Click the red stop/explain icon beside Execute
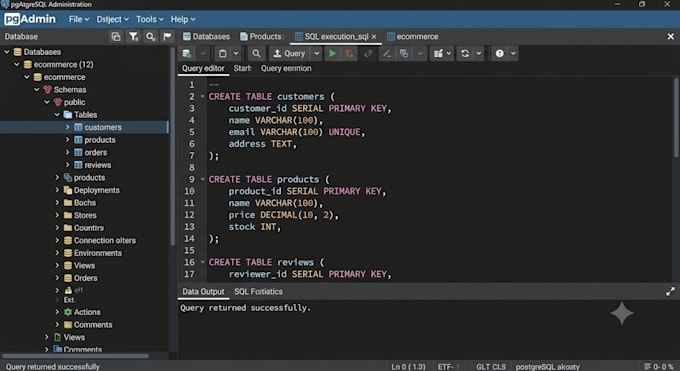 click(349, 53)
